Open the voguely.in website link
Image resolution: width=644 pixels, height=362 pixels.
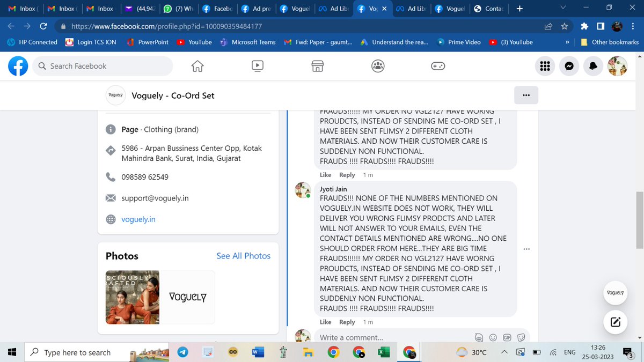(138, 219)
